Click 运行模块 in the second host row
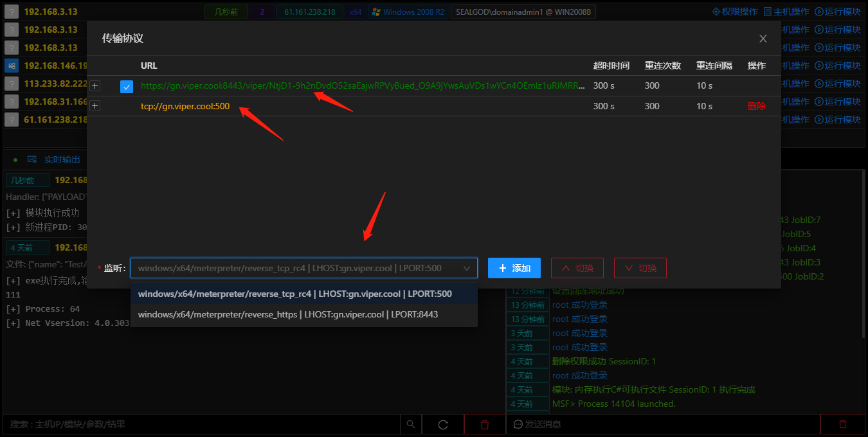Screen dimensions: 868x437 pyautogui.click(x=837, y=30)
